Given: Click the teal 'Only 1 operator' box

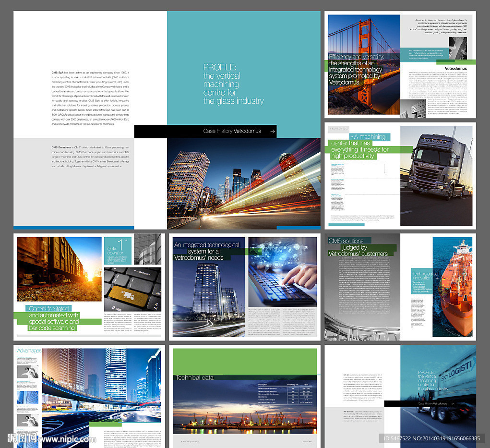Looking at the screenshot, I should pyautogui.click(x=118, y=251).
